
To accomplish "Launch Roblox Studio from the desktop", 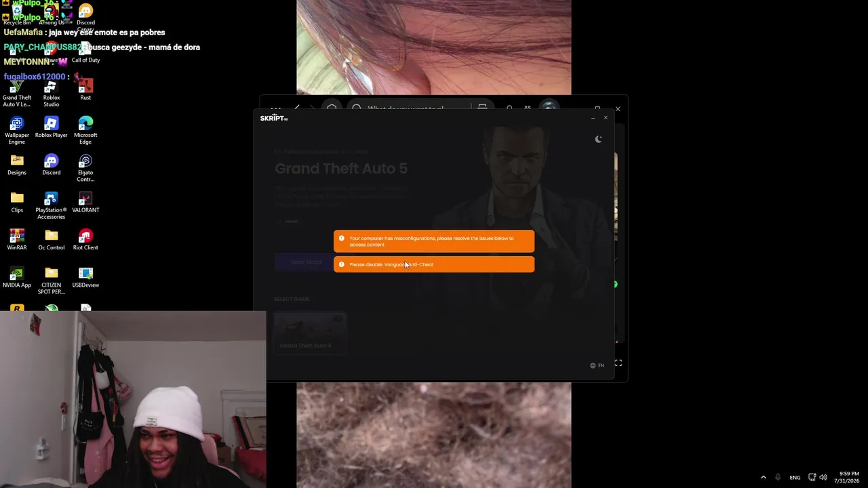I will (51, 91).
